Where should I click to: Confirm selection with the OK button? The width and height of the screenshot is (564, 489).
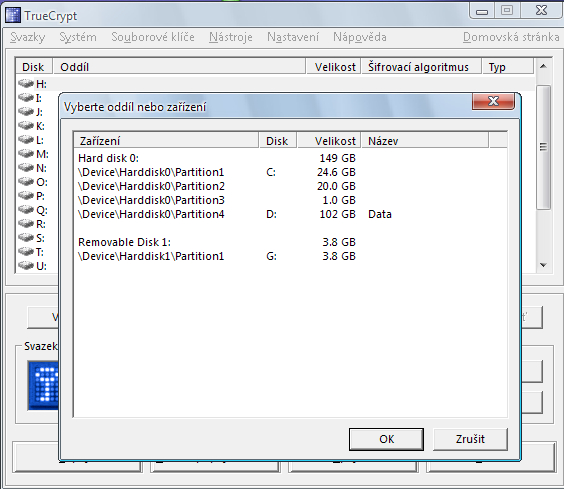tap(386, 439)
